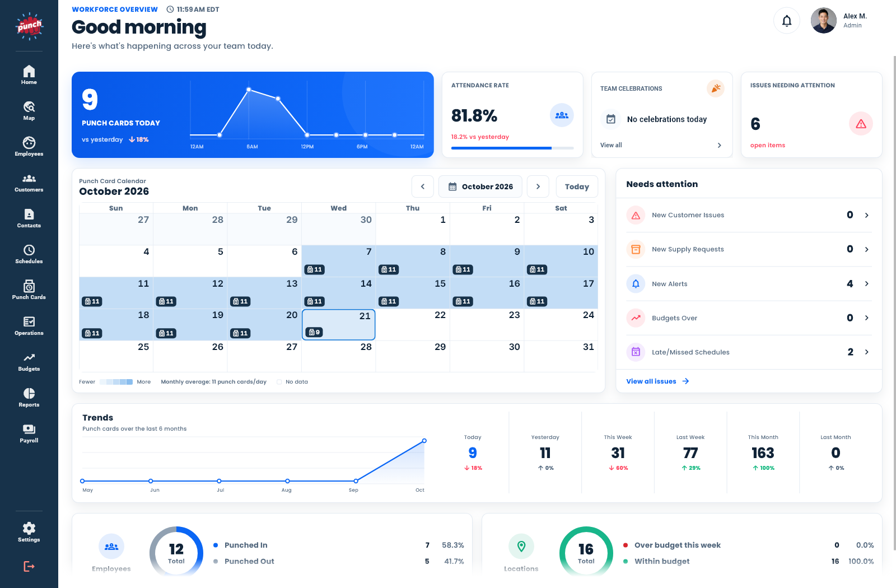Go to previous month in calendar
The image size is (896, 588).
point(423,186)
